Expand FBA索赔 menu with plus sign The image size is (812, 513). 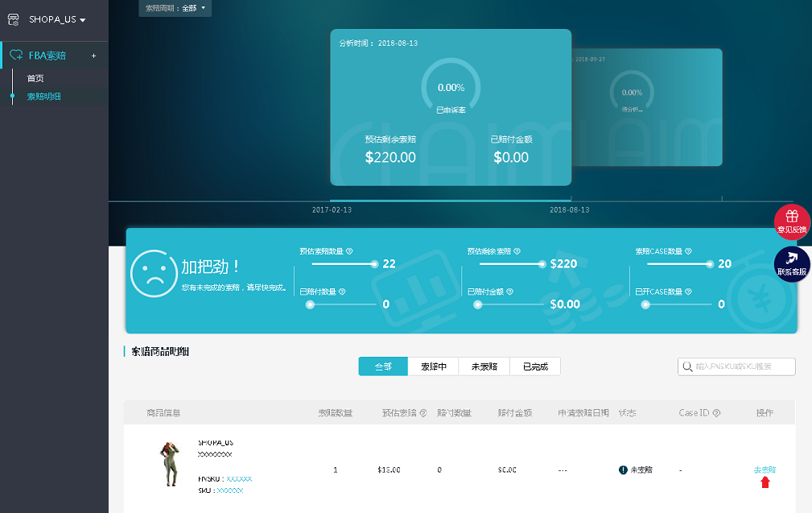tap(93, 56)
